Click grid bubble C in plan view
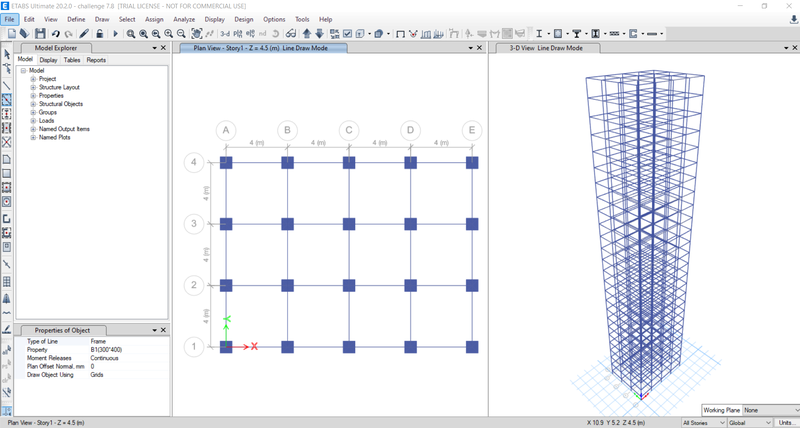 (349, 130)
